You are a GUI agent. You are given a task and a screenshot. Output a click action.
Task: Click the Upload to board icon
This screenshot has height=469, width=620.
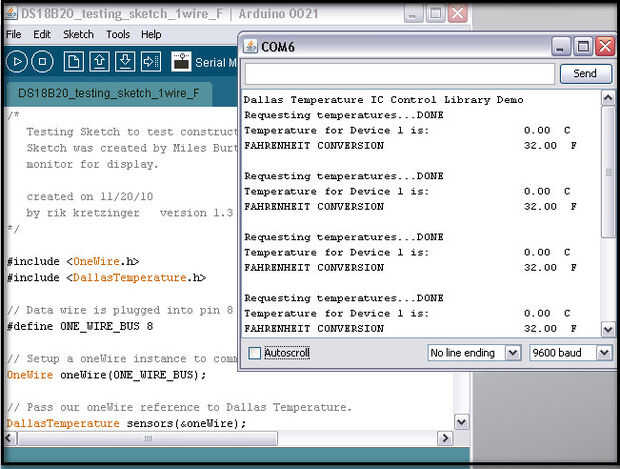click(151, 62)
